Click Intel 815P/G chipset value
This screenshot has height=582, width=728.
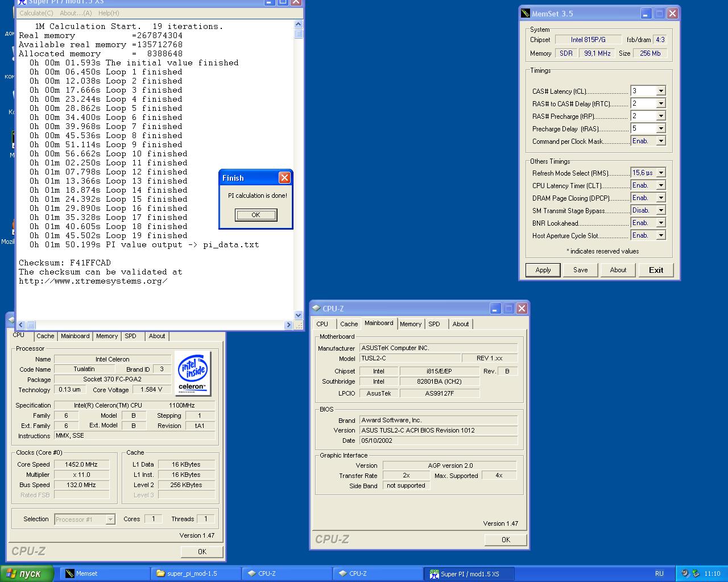click(x=588, y=40)
